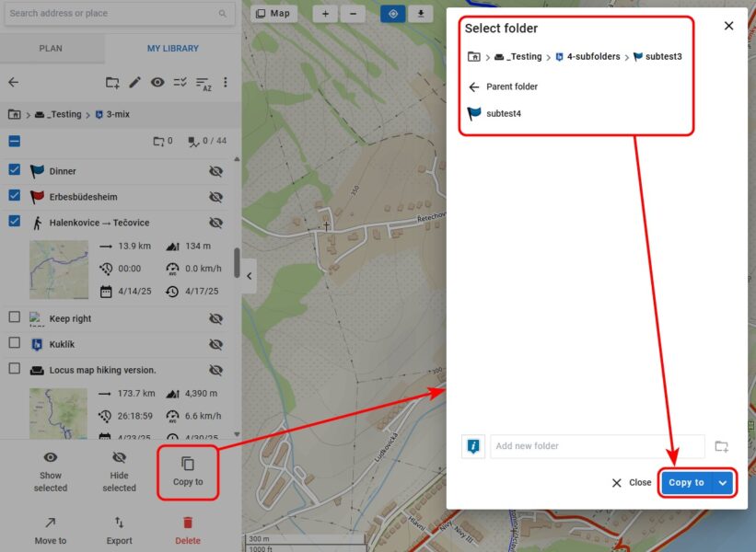Check the Kuklík item checkbox
This screenshot has width=756, height=552.
(x=15, y=342)
